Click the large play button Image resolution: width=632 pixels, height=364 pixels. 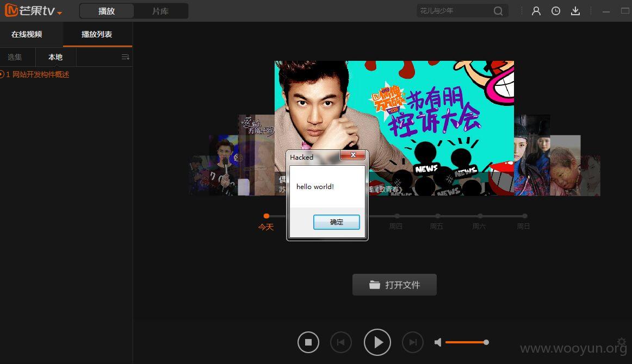(x=377, y=342)
